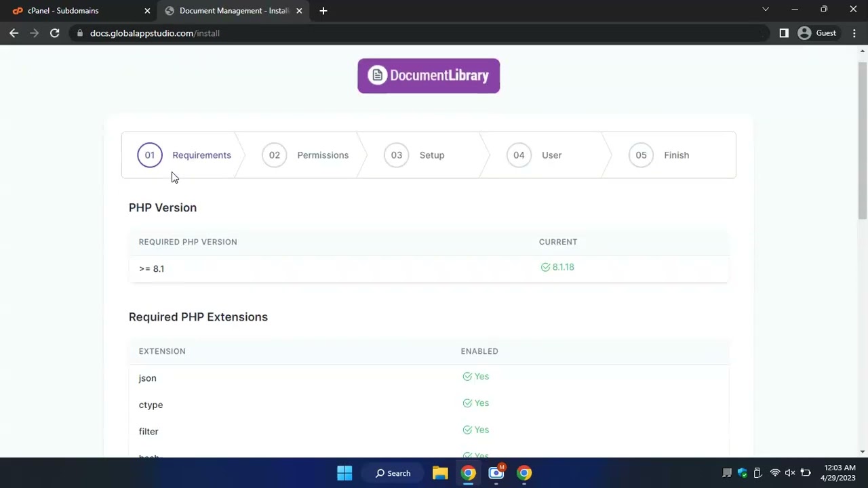Click the 'ctype' extension row name
The width and height of the screenshot is (868, 488).
(x=151, y=405)
